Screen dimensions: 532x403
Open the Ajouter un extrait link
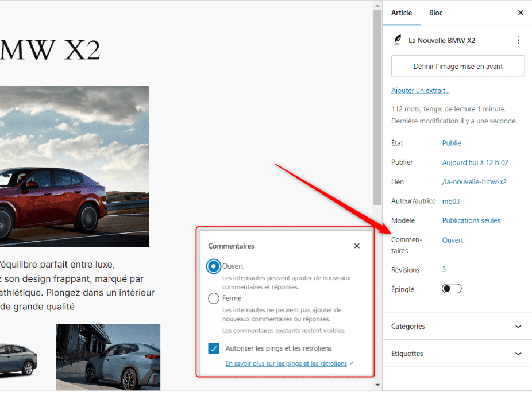click(x=420, y=91)
